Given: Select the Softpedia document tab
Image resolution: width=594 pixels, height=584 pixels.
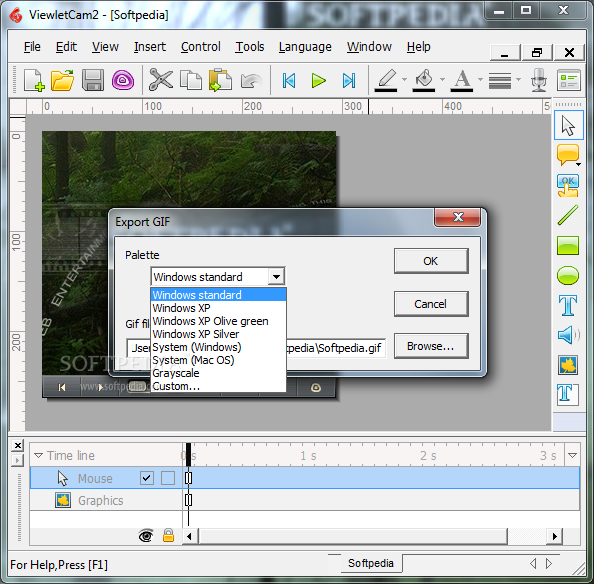Looking at the screenshot, I should point(370,563).
